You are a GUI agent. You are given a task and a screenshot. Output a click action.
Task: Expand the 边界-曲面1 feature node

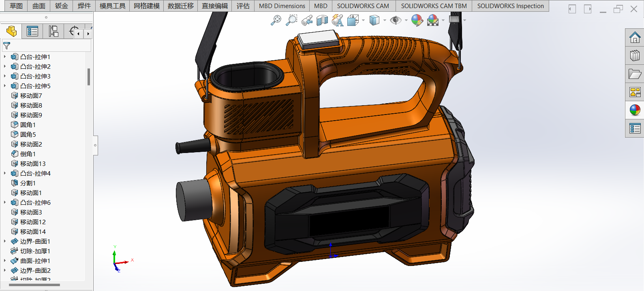pos(5,241)
